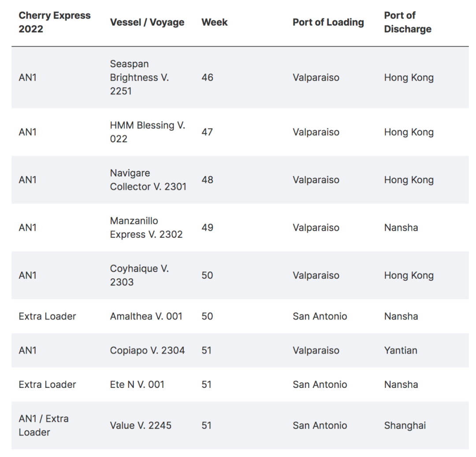This screenshot has height=457, width=476.
Task: Click the Coyhaique V. 2303 cell
Action: pos(139,275)
